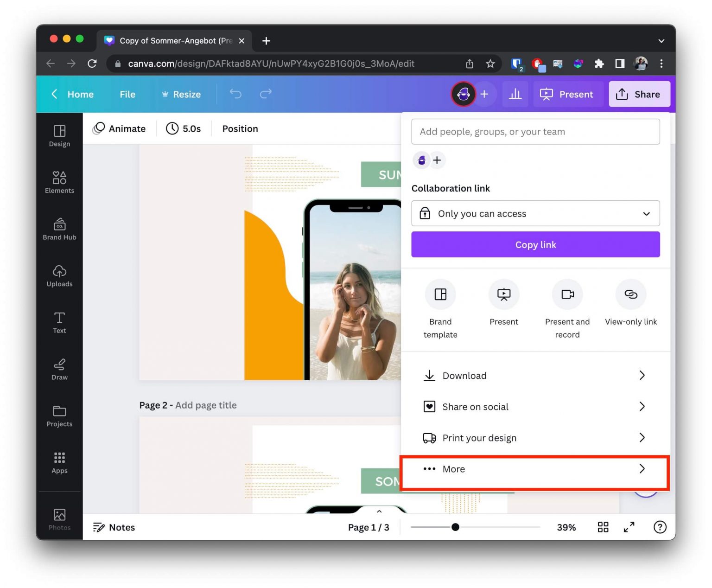Set page duration 5.0s
Viewport: 712px width, 588px height.
point(184,128)
